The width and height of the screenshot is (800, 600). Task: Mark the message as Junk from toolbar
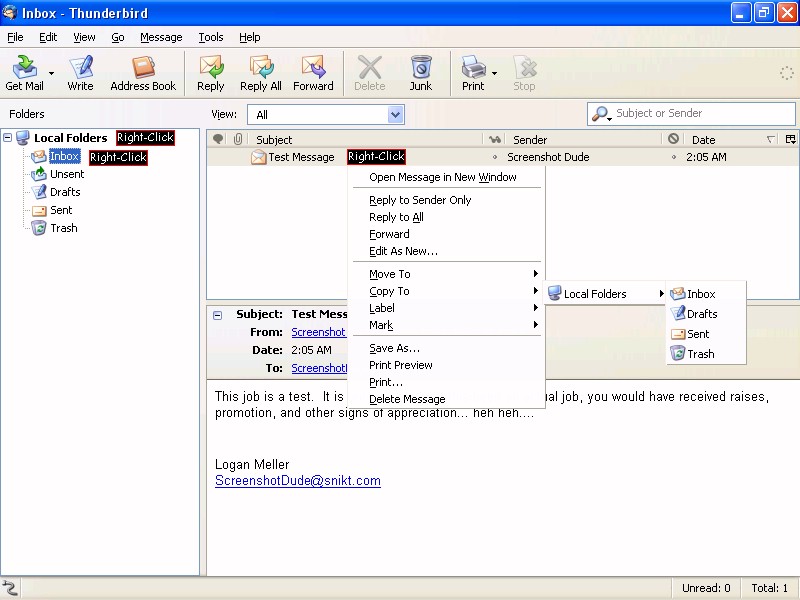coord(421,73)
